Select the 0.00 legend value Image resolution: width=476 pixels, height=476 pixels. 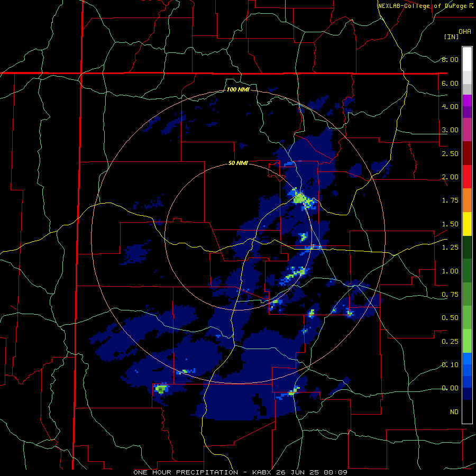click(450, 388)
